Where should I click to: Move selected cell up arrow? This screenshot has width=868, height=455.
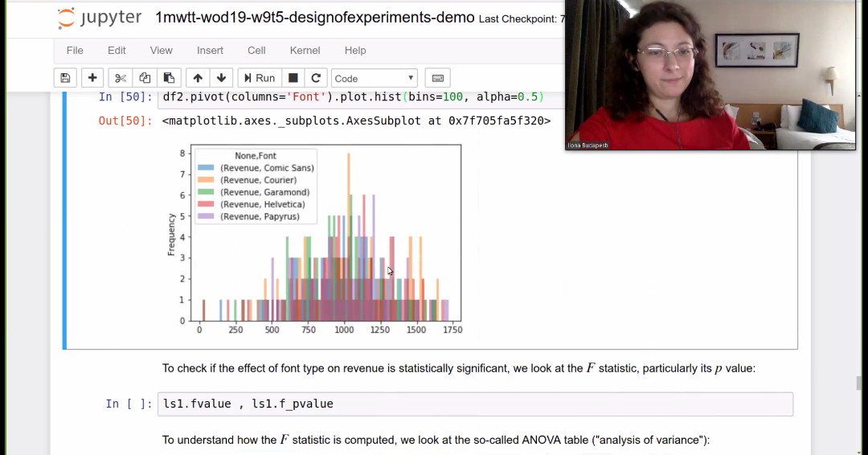point(198,78)
